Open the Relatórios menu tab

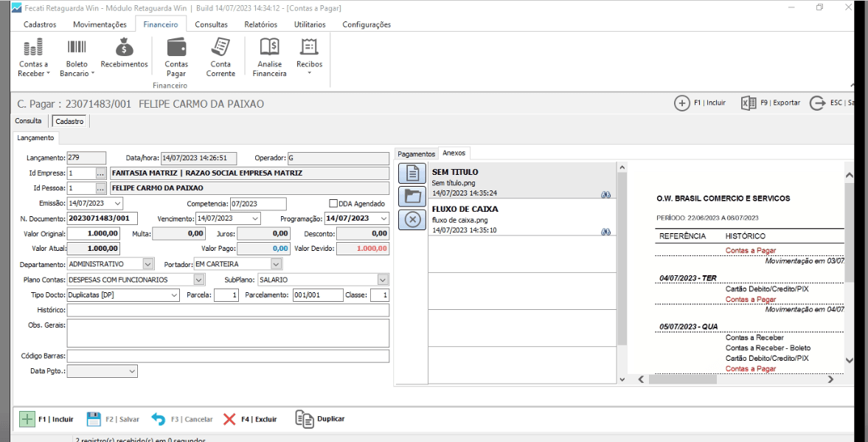(260, 24)
